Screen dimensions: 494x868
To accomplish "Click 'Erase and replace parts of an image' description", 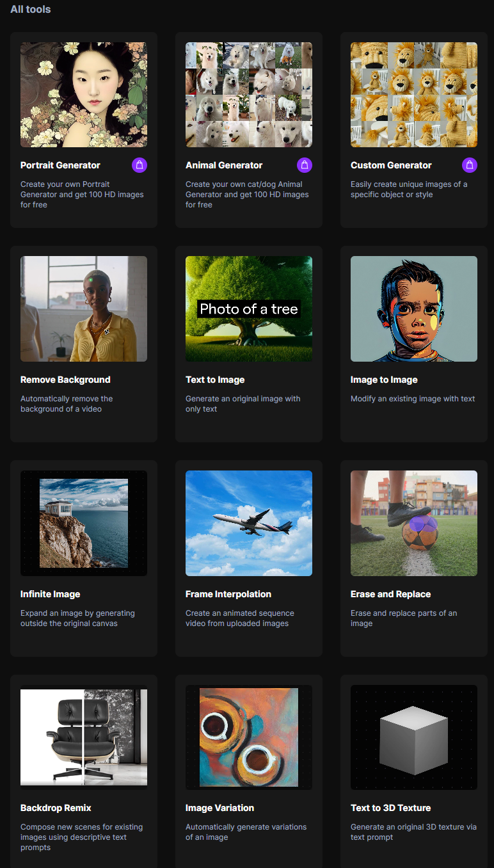I will [x=404, y=618].
